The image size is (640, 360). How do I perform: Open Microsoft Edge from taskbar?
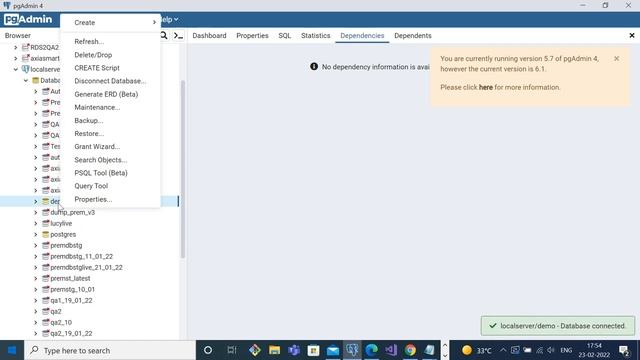[x=371, y=350]
